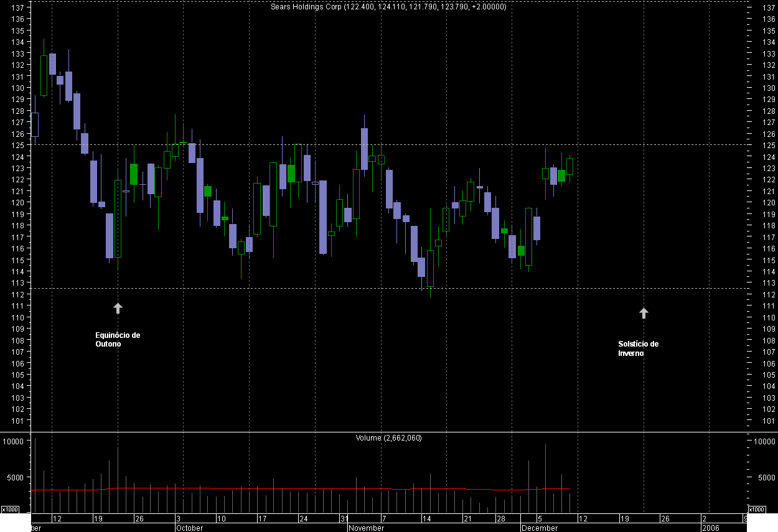The height and width of the screenshot is (532, 778).
Task: Click the Sears Holdings Corp chart title
Action: click(x=389, y=7)
